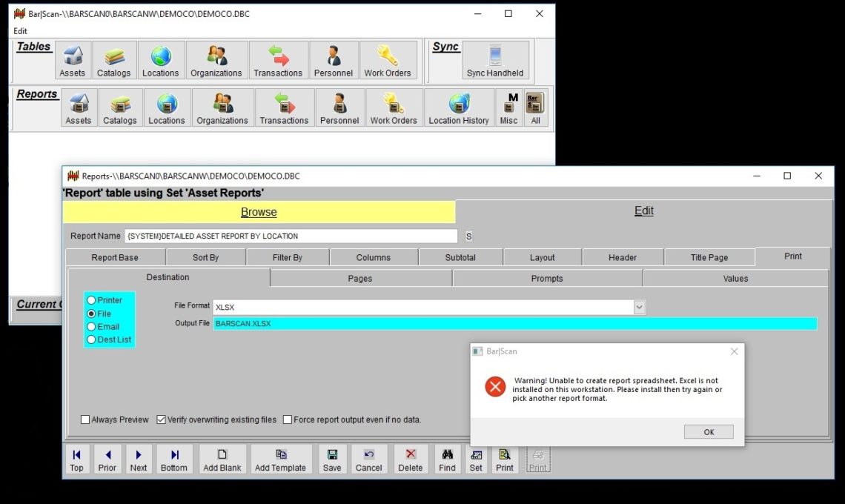Switch to the Header tab
Viewport: 845px width, 504px height.
(623, 258)
